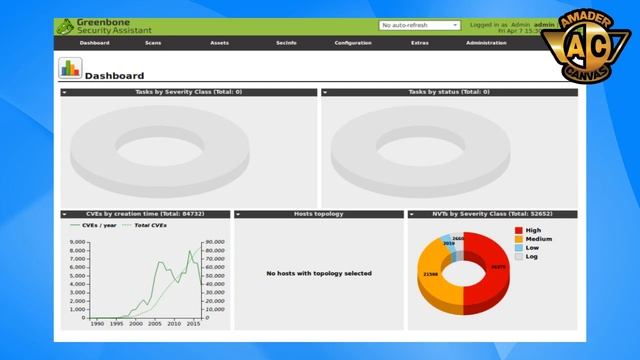The height and width of the screenshot is (360, 640).
Task: Click the Dashboard bar chart icon
Action: pyautogui.click(x=70, y=68)
